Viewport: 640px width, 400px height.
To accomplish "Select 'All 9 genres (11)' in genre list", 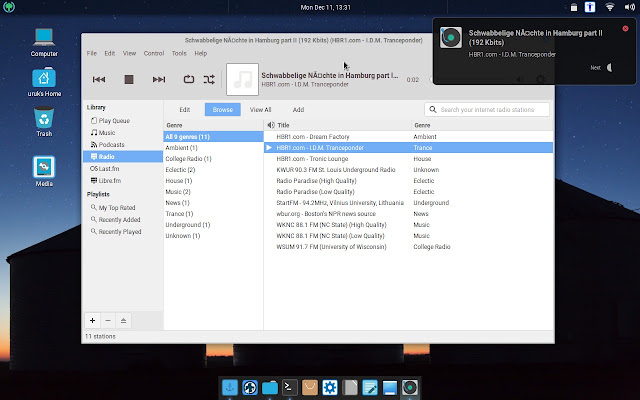I will click(x=213, y=137).
